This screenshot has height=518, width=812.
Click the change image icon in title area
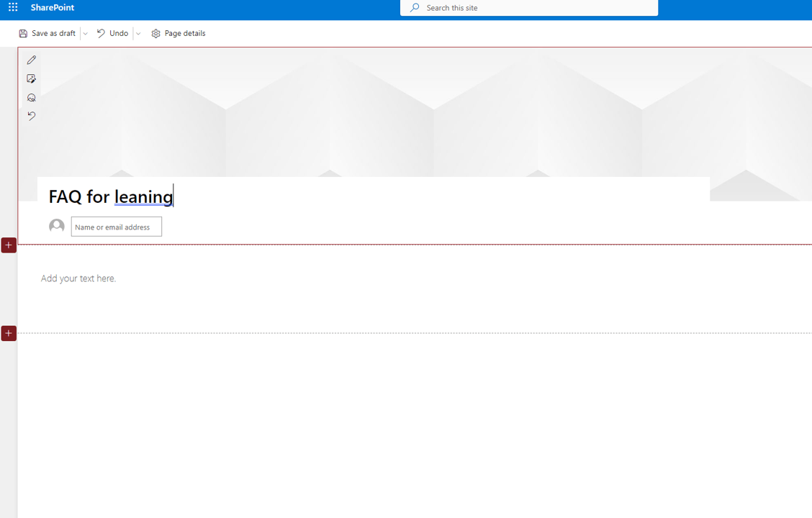click(x=32, y=78)
